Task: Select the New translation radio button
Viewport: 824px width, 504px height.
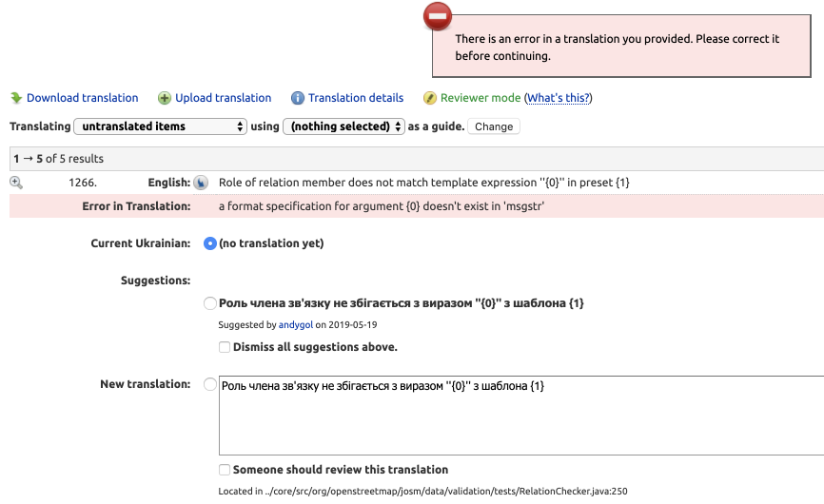Action: (x=210, y=384)
